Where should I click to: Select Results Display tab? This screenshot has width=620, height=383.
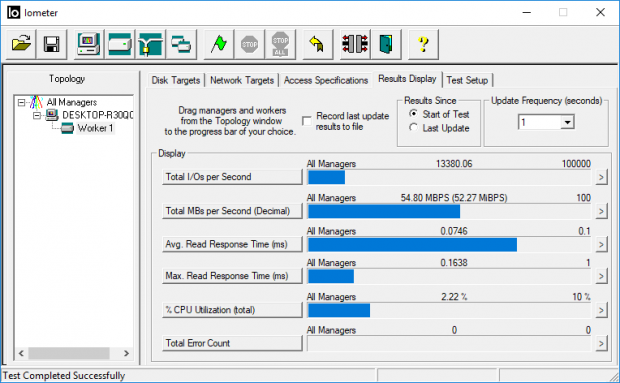(x=407, y=79)
